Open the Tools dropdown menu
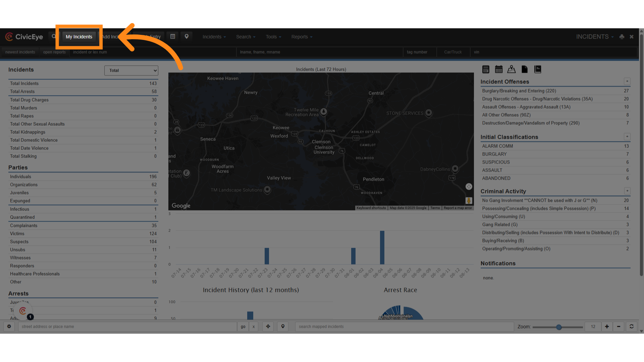This screenshot has width=644, height=362. click(273, 37)
